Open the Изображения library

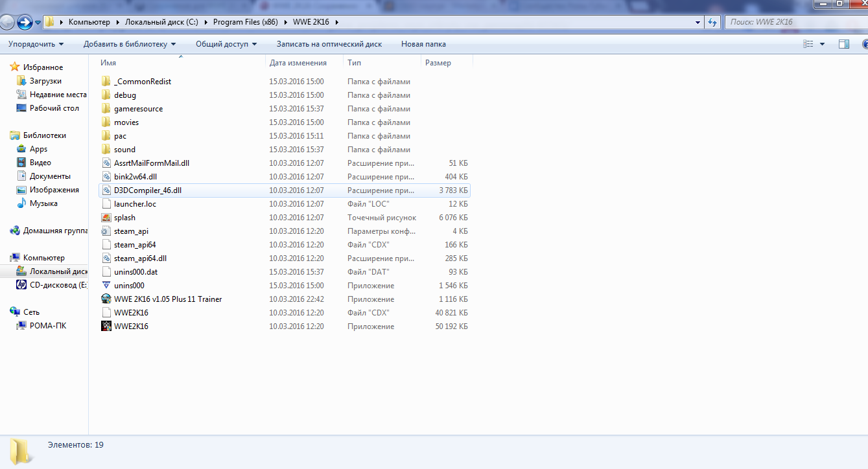point(47,190)
